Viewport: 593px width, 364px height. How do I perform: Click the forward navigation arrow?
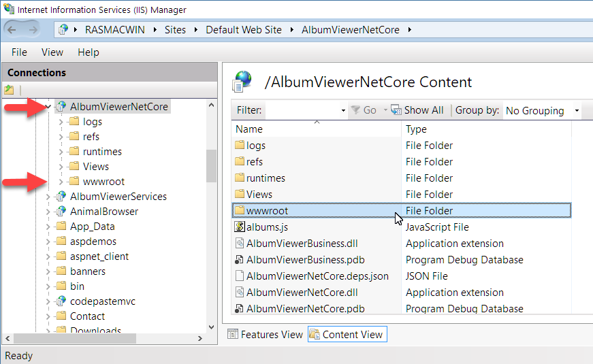coord(33,30)
